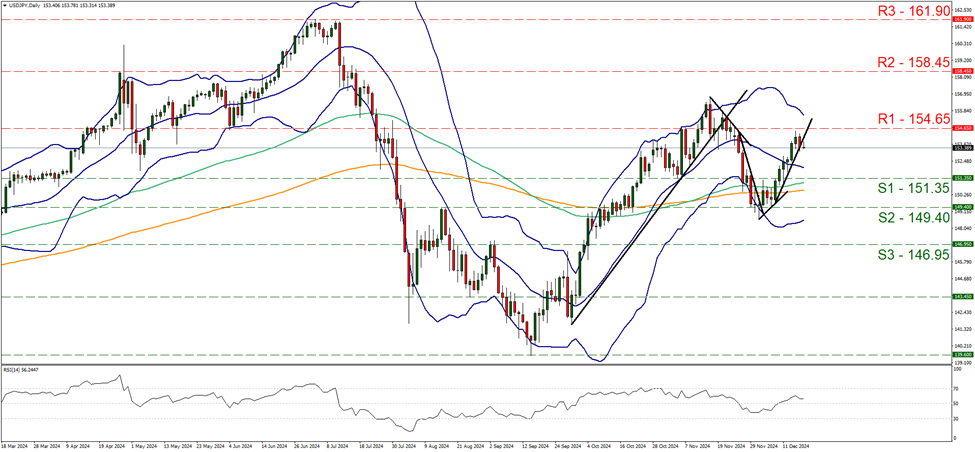
Task: Click the current price 153.389 axis tag
Action: click(958, 148)
